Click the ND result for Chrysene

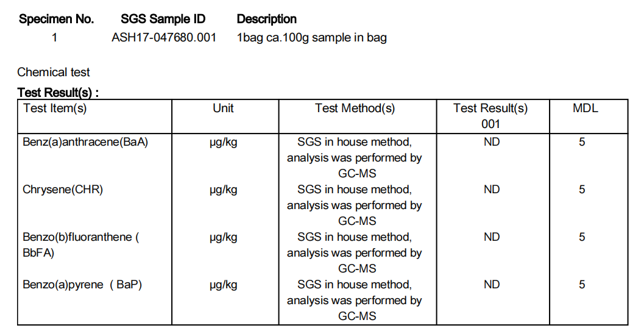(492, 190)
